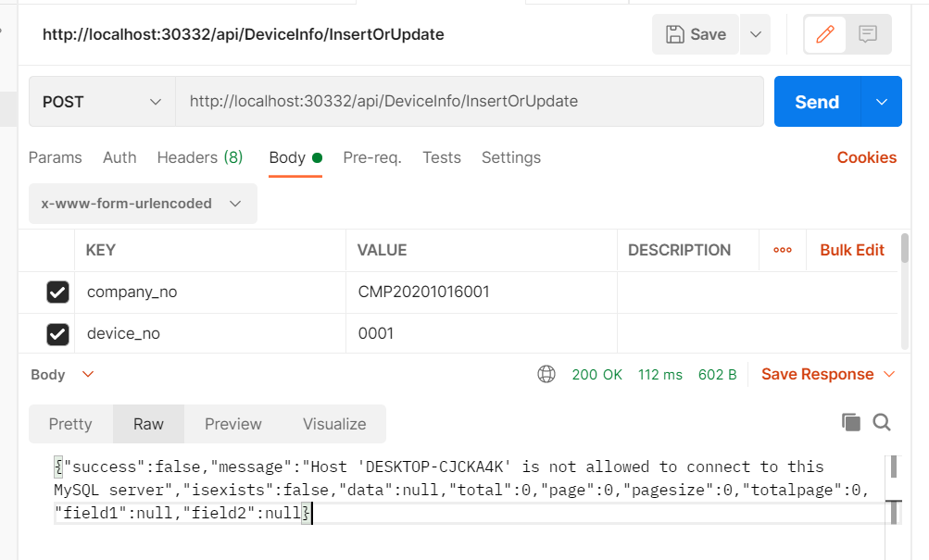The image size is (929, 560).
Task: Click the description cell of company_no row
Action: 757,292
